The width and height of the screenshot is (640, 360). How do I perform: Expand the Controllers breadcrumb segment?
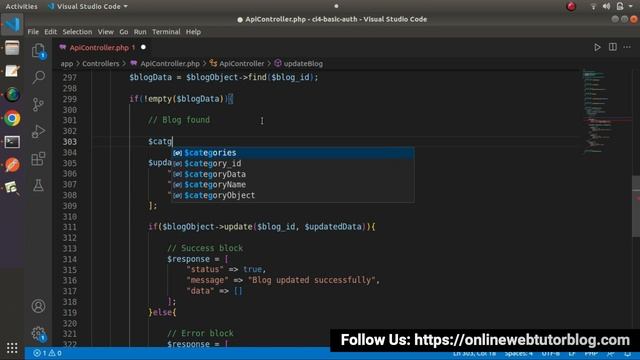click(x=101, y=64)
